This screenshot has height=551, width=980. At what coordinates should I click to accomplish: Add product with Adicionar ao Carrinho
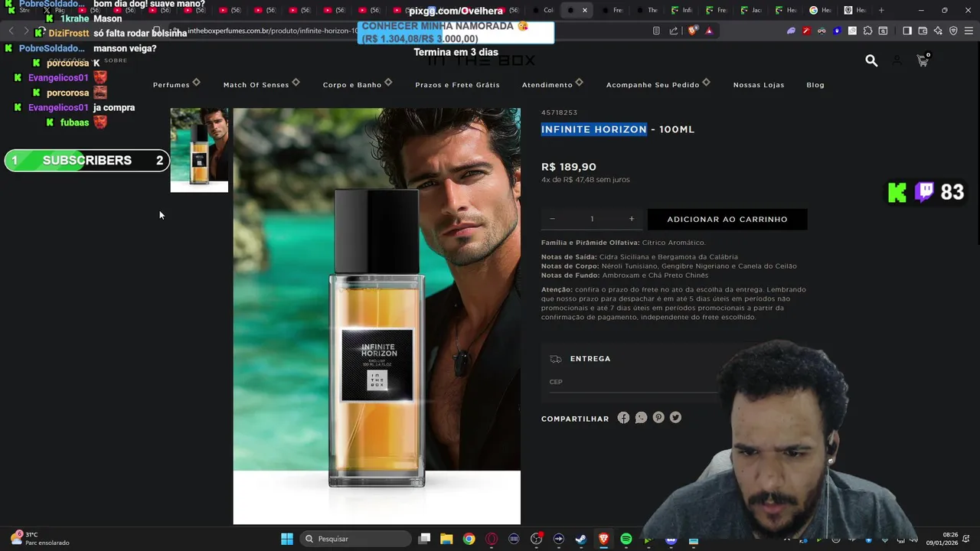point(727,219)
